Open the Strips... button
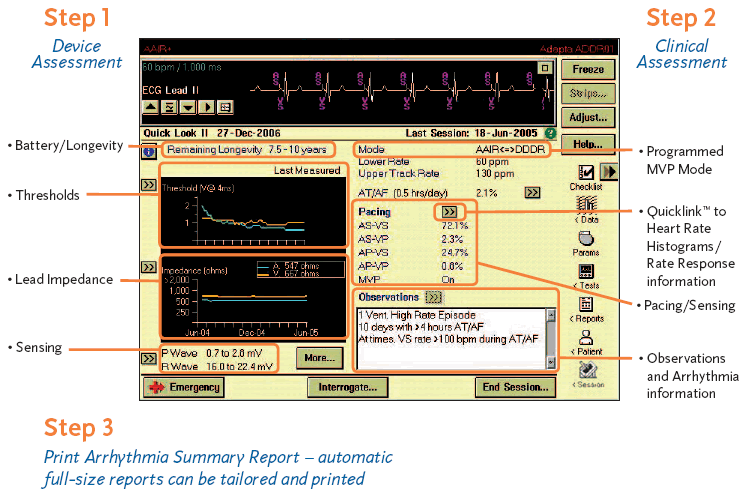Image resolution: width=748 pixels, height=497 pixels. (x=588, y=93)
